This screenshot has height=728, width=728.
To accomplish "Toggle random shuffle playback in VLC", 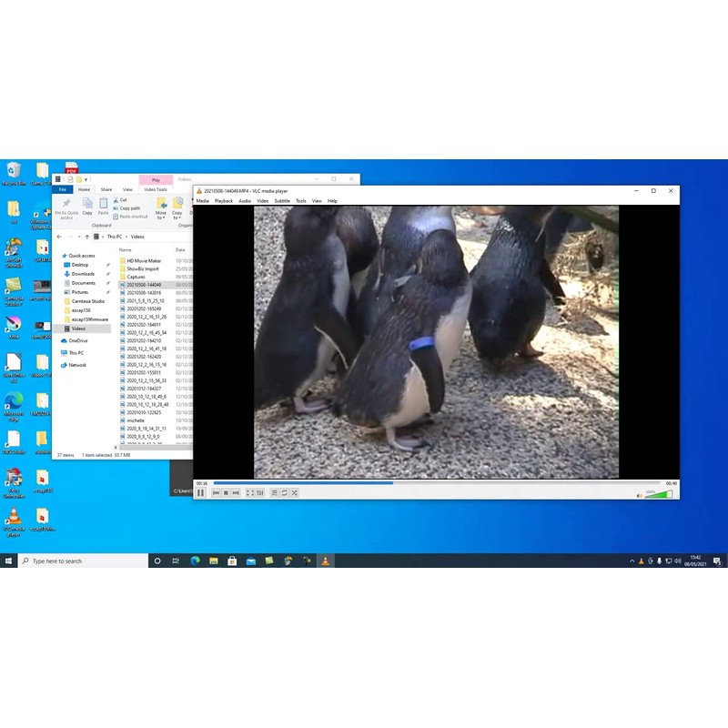I will click(x=295, y=493).
